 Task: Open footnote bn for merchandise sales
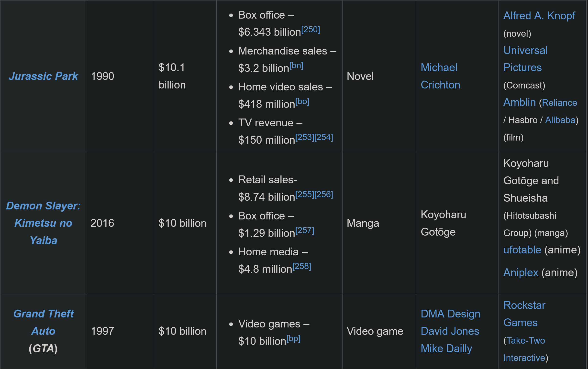(296, 65)
